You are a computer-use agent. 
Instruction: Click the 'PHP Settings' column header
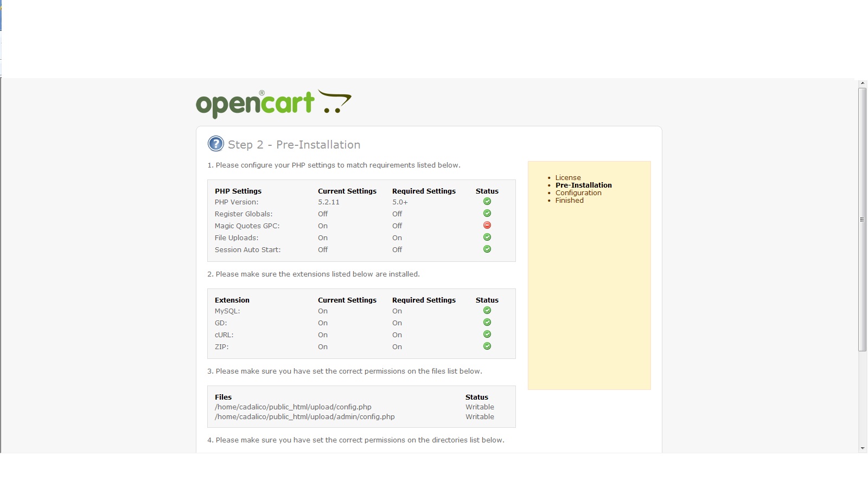[238, 191]
